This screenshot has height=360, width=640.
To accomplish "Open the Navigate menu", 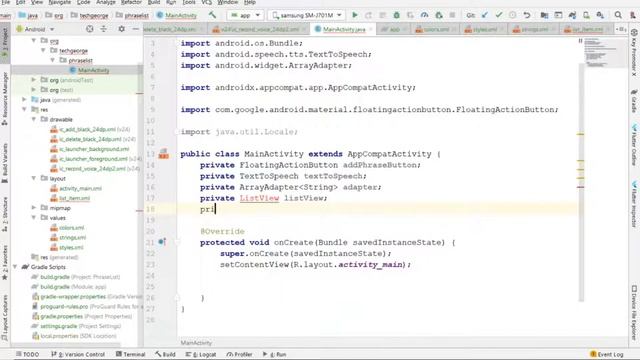I will click(60, 2).
